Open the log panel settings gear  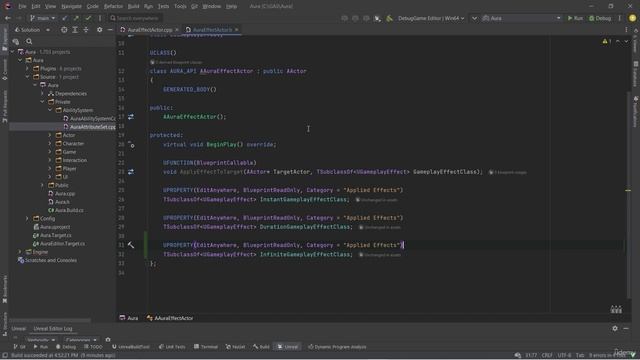click(615, 328)
